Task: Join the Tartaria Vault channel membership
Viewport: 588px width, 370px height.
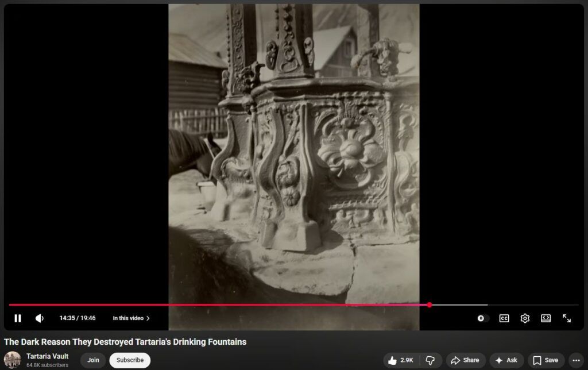Action: coord(93,360)
